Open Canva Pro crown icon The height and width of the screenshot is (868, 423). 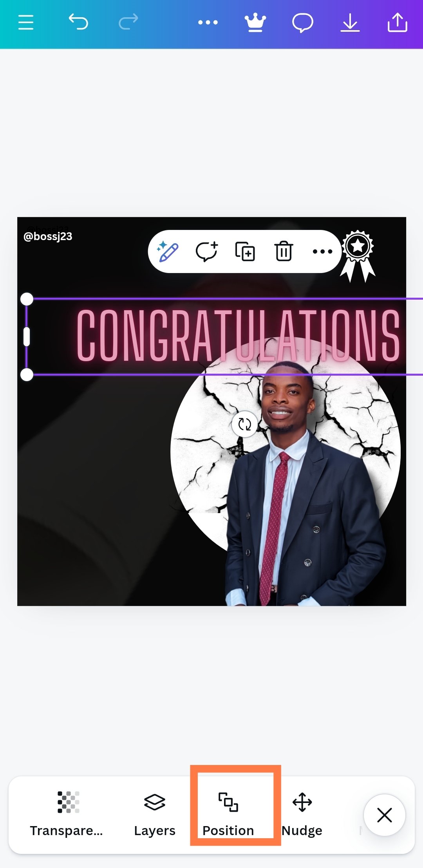[x=255, y=23]
